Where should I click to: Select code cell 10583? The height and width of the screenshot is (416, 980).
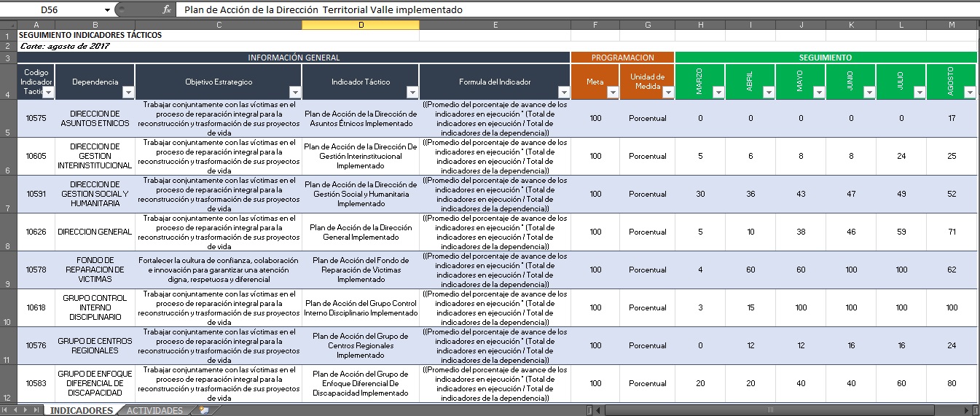tap(36, 383)
